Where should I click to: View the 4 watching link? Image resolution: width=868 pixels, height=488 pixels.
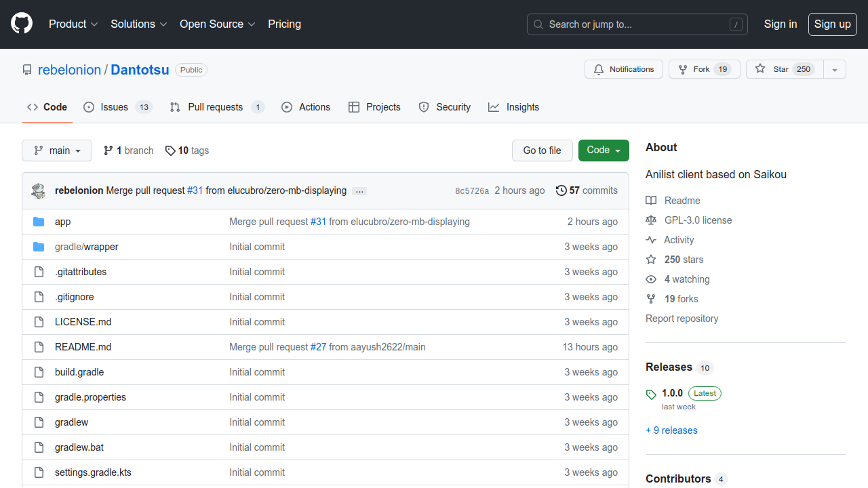677,279
